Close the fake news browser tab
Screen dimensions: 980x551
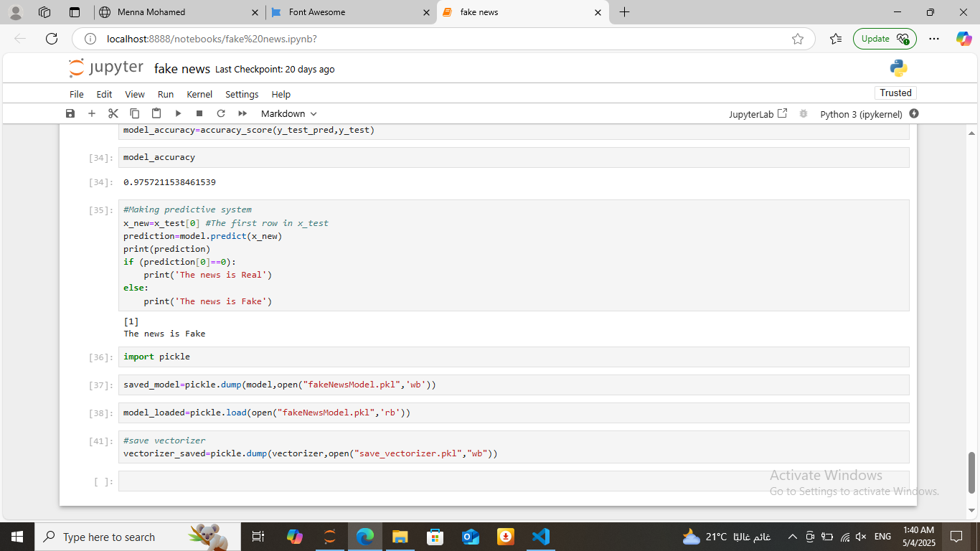coord(598,12)
